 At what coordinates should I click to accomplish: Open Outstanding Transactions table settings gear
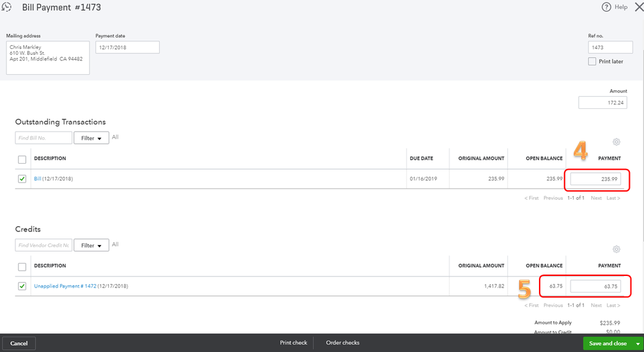616,142
